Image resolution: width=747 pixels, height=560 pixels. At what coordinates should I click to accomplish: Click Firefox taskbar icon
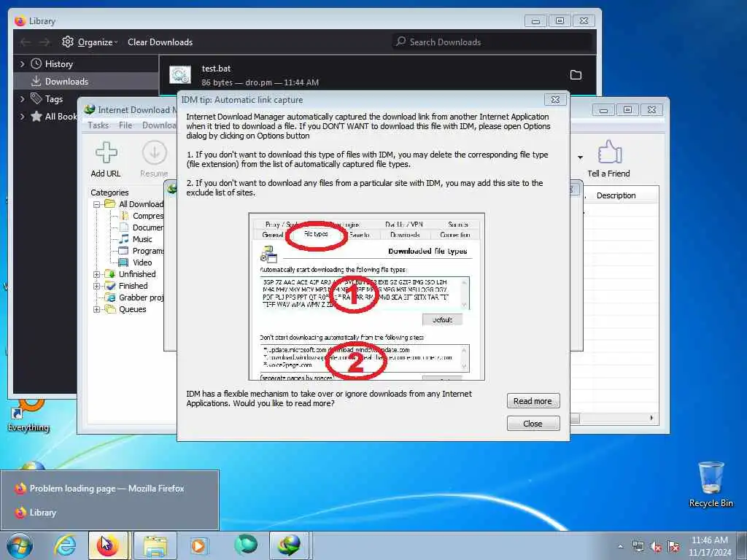click(x=108, y=545)
